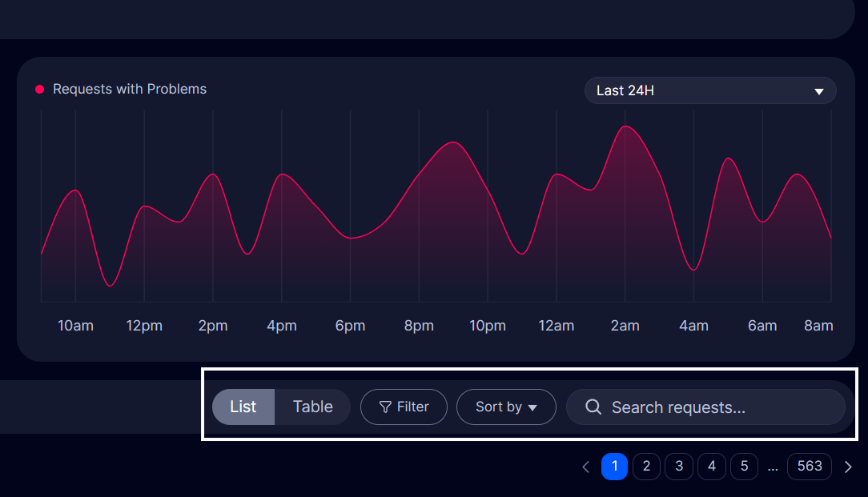Click the Last 24H dropdown arrow

click(x=818, y=91)
